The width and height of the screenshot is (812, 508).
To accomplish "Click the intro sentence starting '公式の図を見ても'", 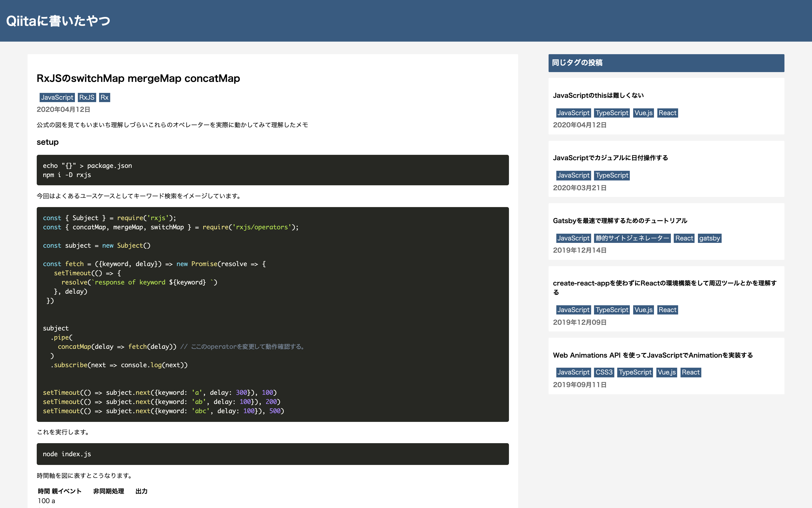I will coord(173,125).
